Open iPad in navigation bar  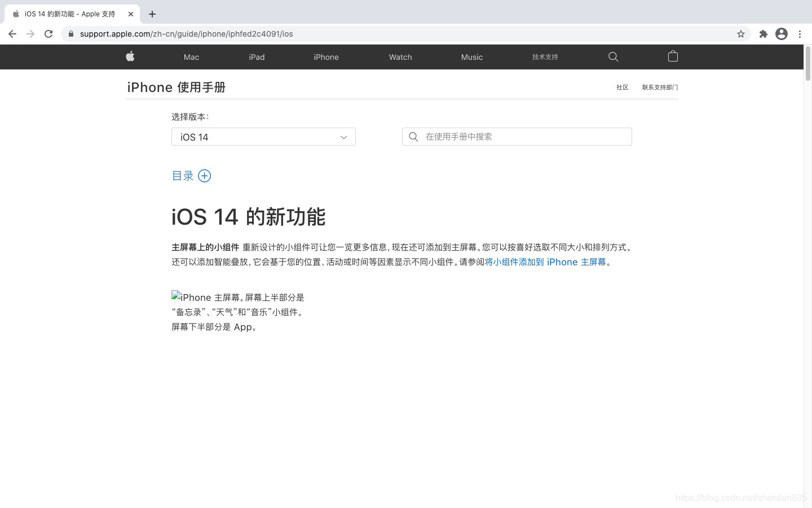point(257,57)
